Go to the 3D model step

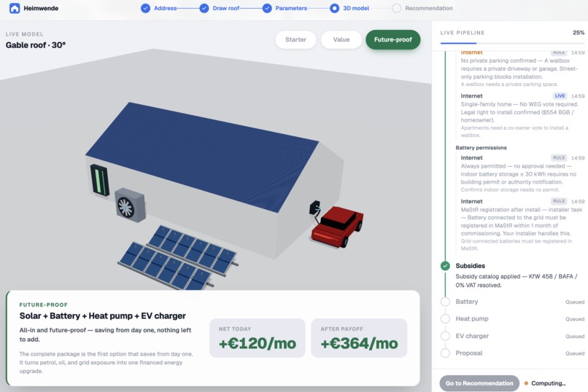click(356, 8)
